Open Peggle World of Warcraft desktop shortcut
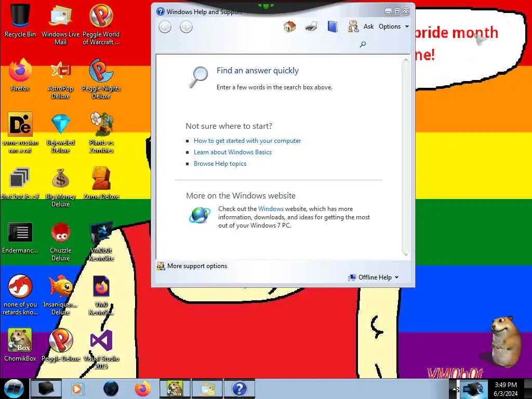This screenshot has width=532, height=399. tap(101, 24)
